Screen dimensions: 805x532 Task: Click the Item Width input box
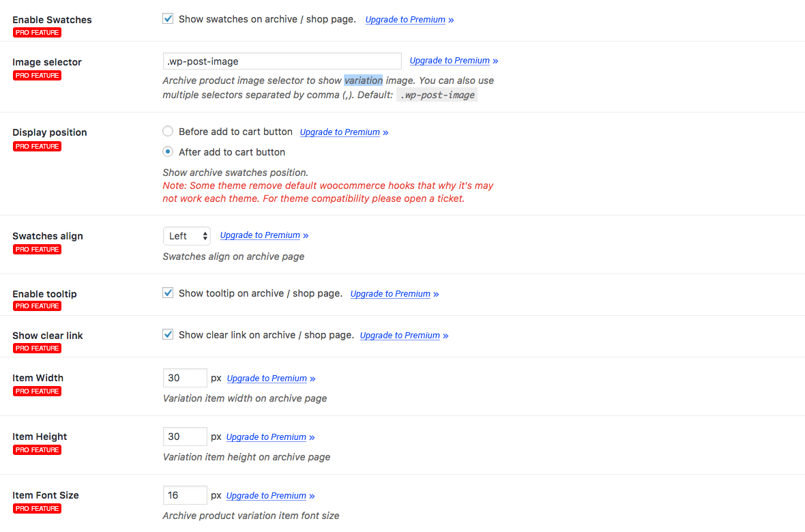(185, 378)
